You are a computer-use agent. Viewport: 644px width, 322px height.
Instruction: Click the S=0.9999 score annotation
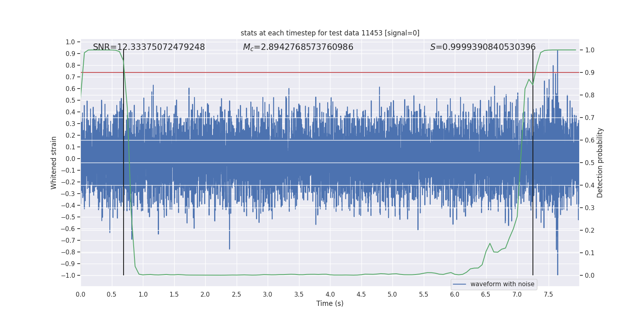(483, 47)
